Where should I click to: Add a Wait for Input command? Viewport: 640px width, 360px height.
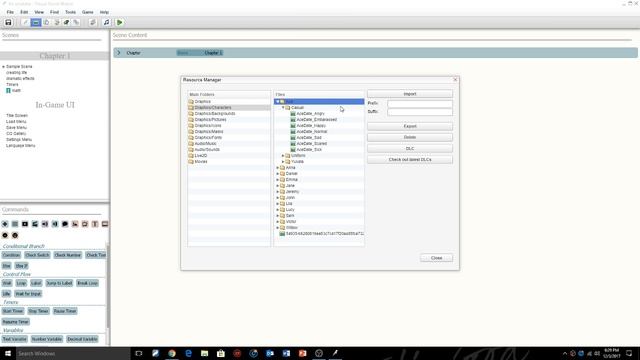[28, 294]
